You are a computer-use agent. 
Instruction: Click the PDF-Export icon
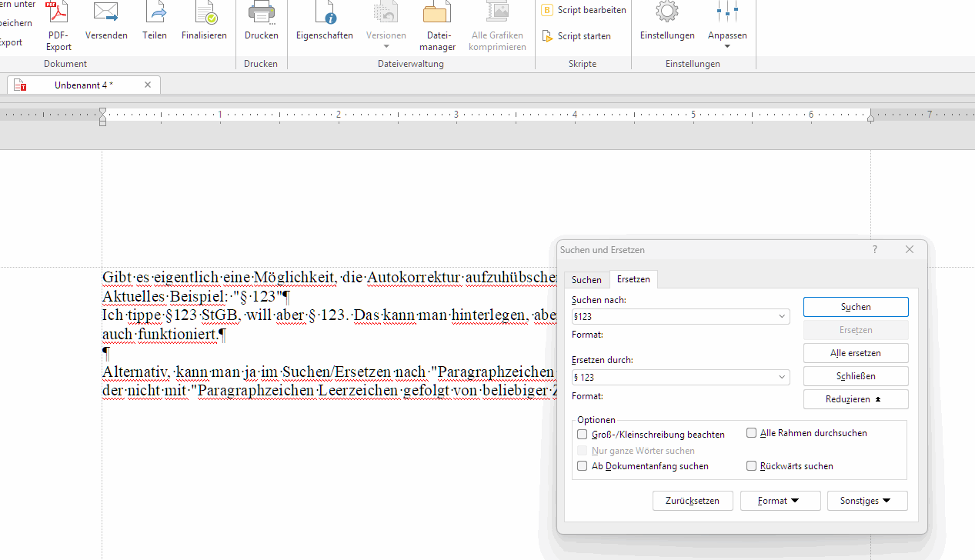tap(58, 12)
